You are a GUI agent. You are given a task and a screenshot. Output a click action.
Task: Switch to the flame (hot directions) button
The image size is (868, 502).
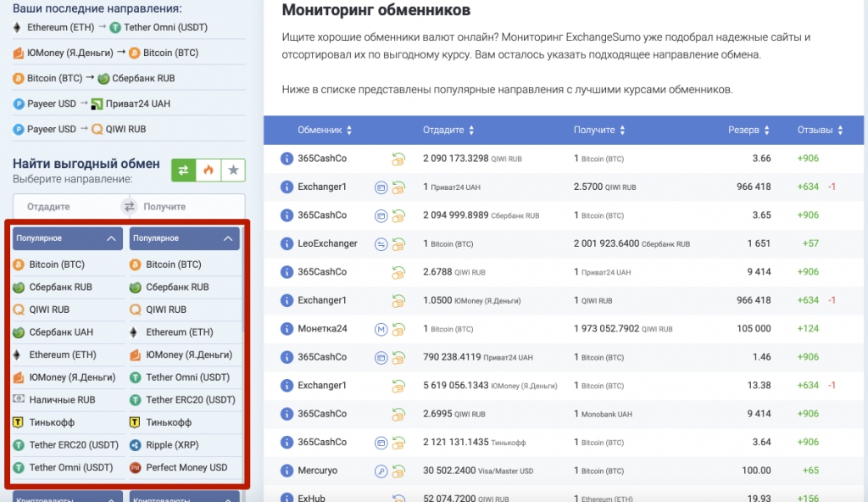click(209, 170)
